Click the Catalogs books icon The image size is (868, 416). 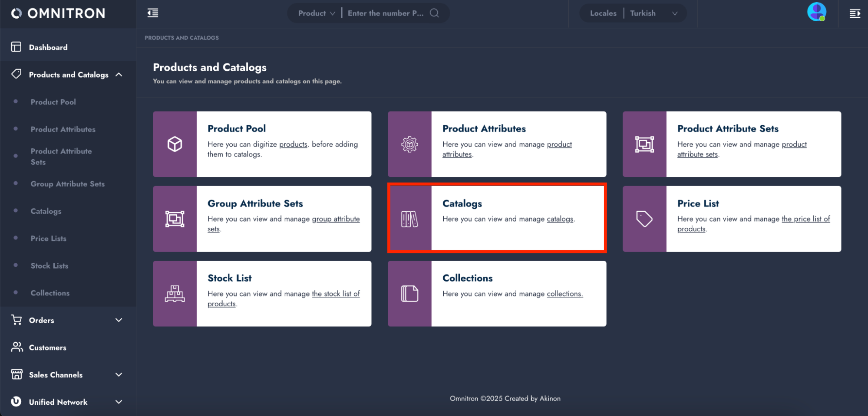(x=409, y=219)
